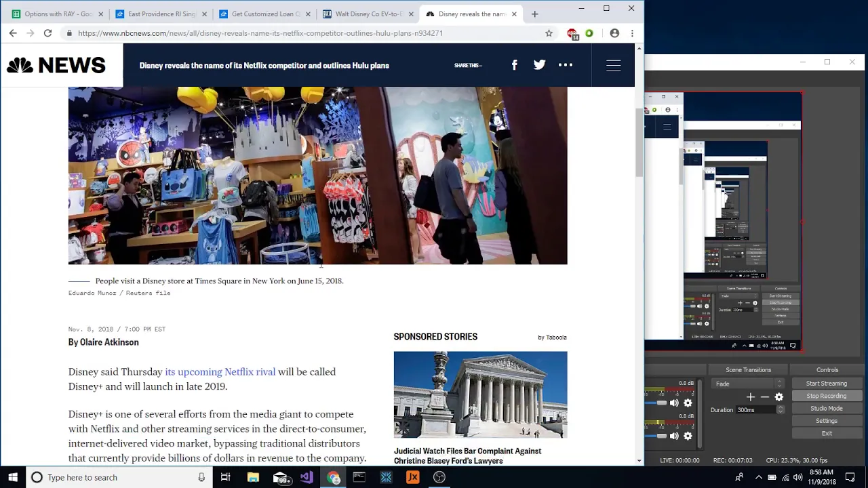868x488 pixels.
Task: Open settings gear for first mixer channel
Action: tap(688, 403)
